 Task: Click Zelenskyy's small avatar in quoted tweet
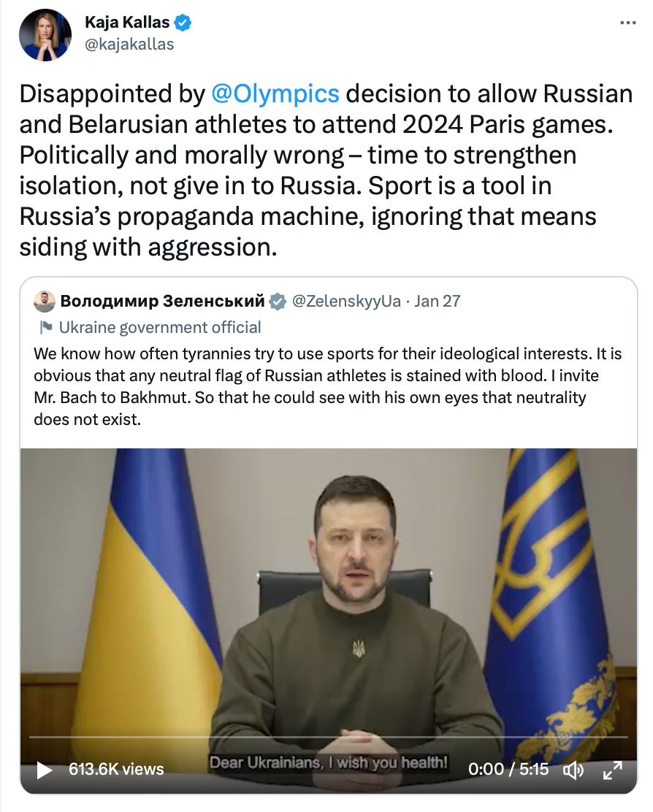pyautogui.click(x=45, y=301)
